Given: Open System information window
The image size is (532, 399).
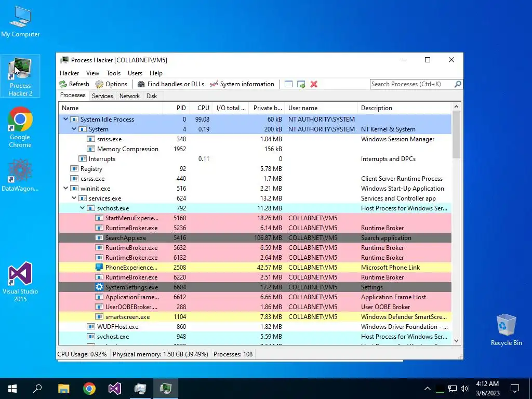Looking at the screenshot, I should pyautogui.click(x=242, y=84).
